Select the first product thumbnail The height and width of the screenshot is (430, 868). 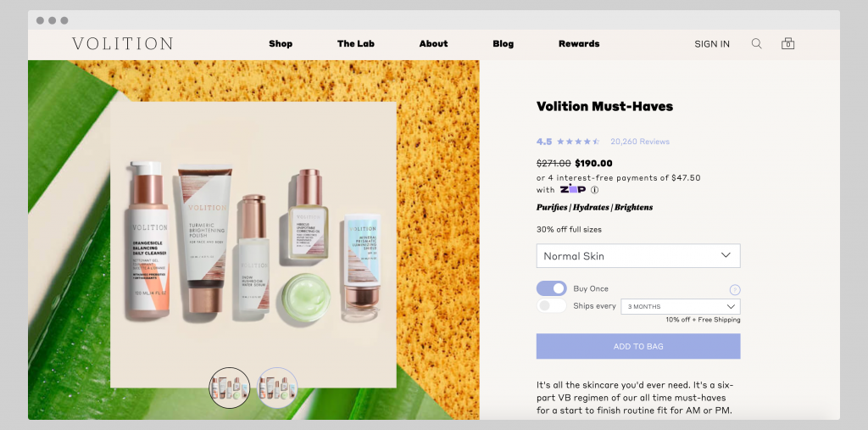click(x=229, y=388)
